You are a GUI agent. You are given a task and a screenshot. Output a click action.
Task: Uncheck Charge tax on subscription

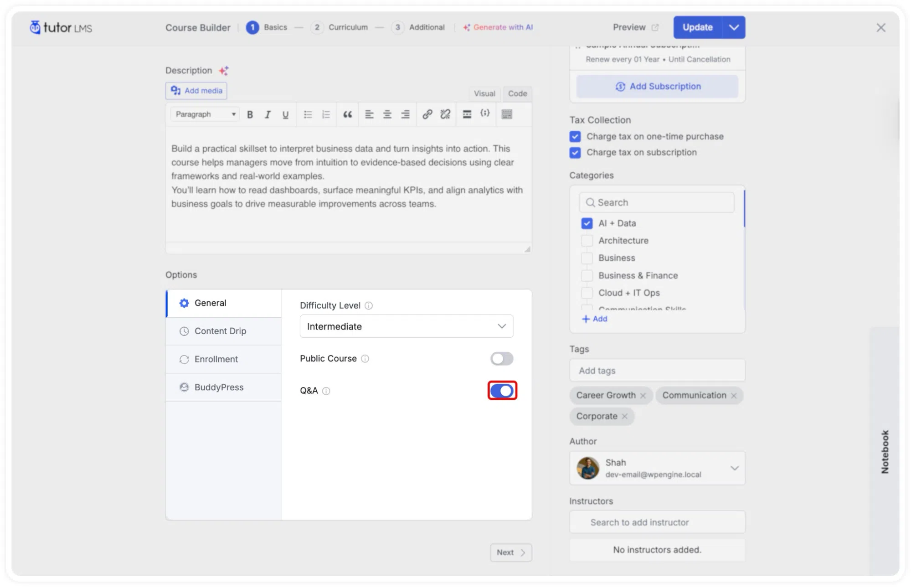[575, 153]
